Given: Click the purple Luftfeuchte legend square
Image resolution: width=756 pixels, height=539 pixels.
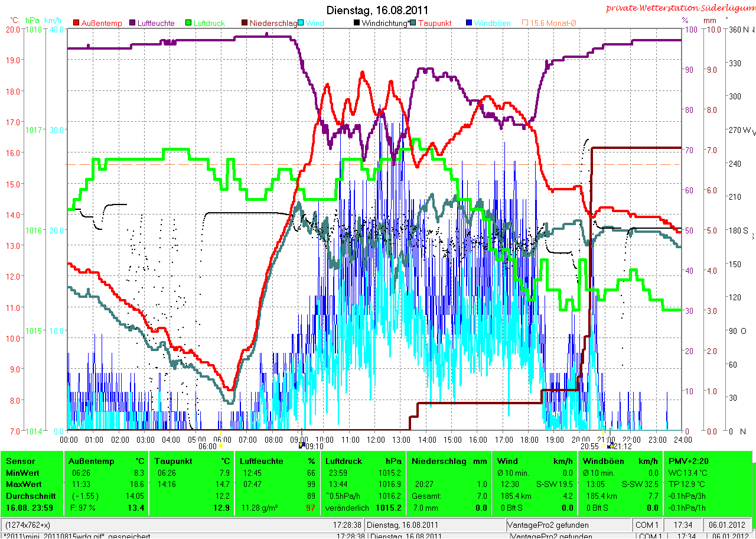Looking at the screenshot, I should (x=133, y=23).
